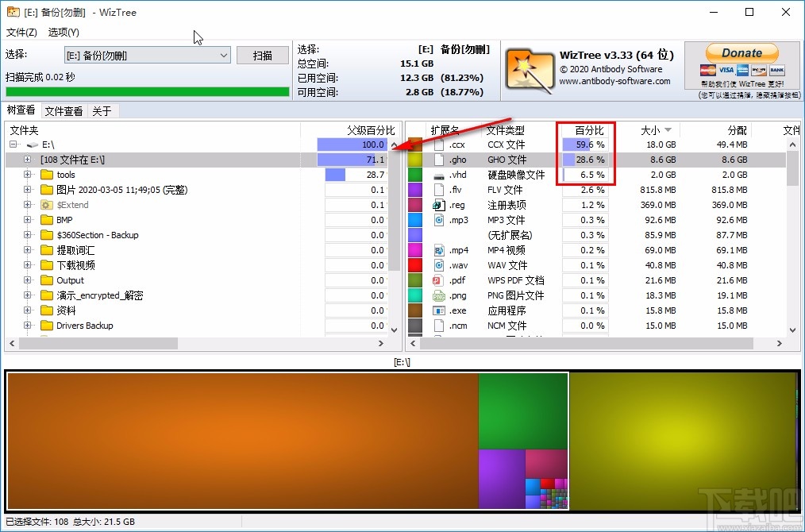Click the yellow folder icon beside tools
Screen dimensions: 805x532
point(46,174)
